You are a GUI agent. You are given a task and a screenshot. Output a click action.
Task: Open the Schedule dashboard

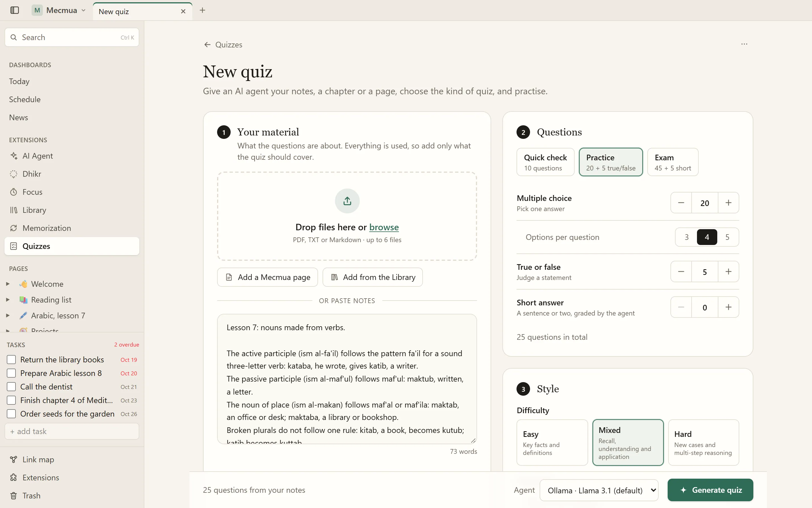tap(72, 99)
